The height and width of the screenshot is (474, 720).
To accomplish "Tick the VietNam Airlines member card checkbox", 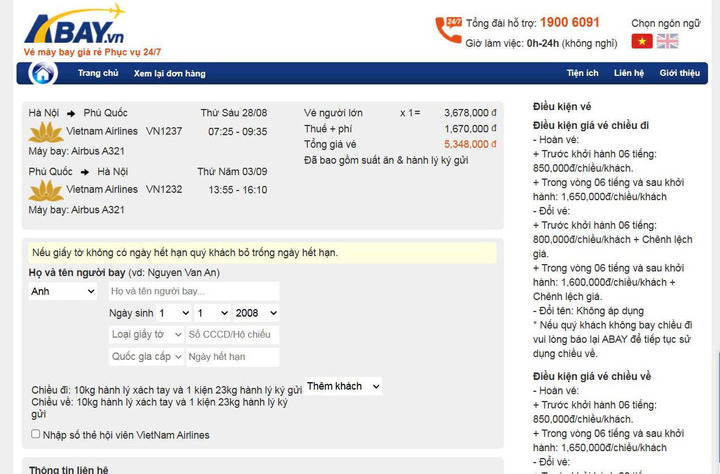I will [35, 434].
